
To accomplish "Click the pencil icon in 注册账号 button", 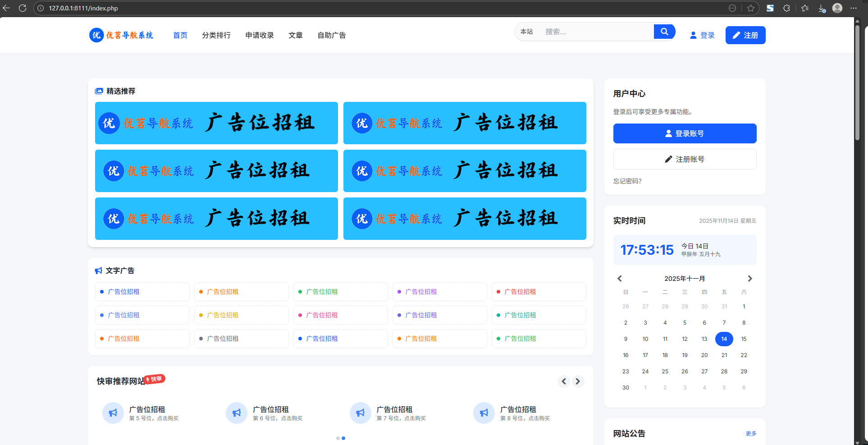I will coord(668,159).
